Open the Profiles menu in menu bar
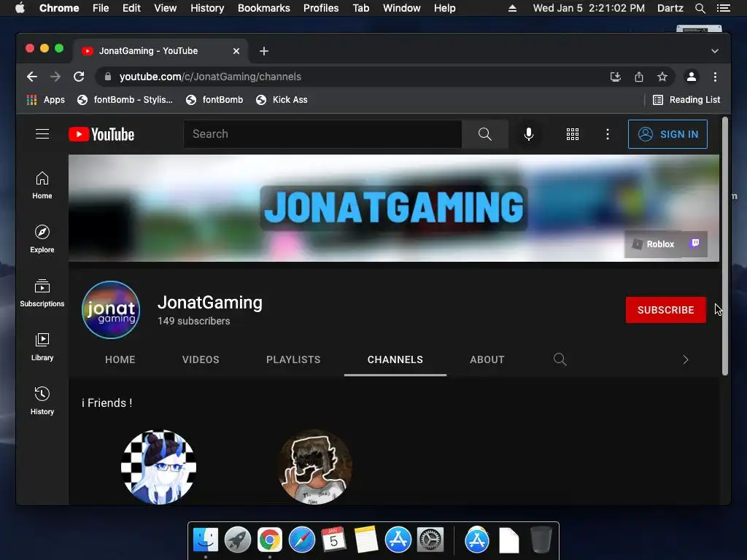The width and height of the screenshot is (747, 560). pos(321,8)
